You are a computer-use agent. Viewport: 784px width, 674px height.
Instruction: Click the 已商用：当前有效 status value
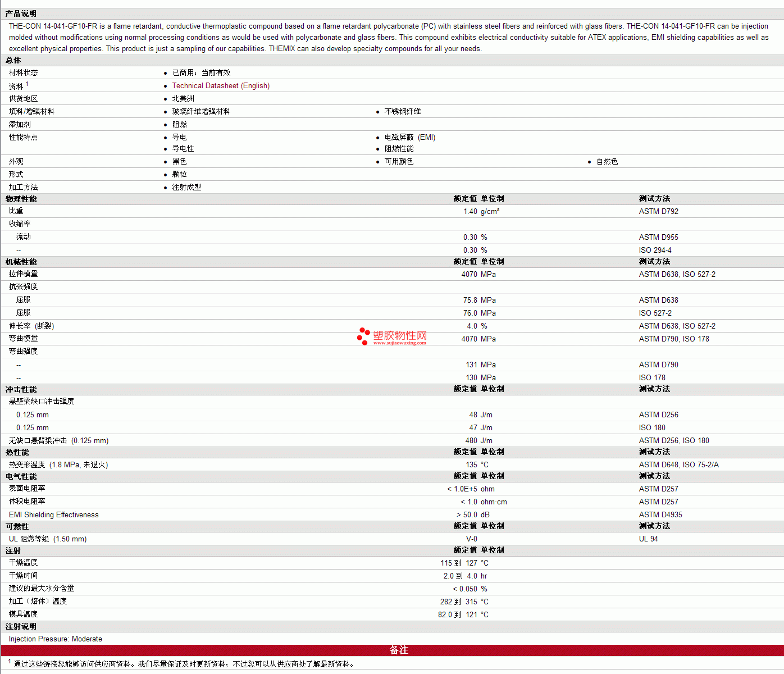point(201,73)
